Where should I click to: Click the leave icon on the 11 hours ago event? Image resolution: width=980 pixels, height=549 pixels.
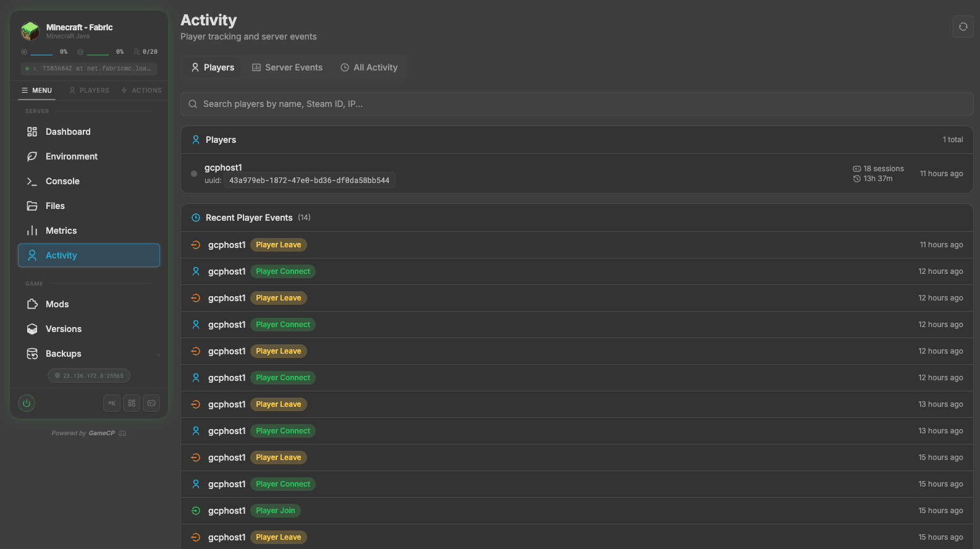pyautogui.click(x=196, y=245)
